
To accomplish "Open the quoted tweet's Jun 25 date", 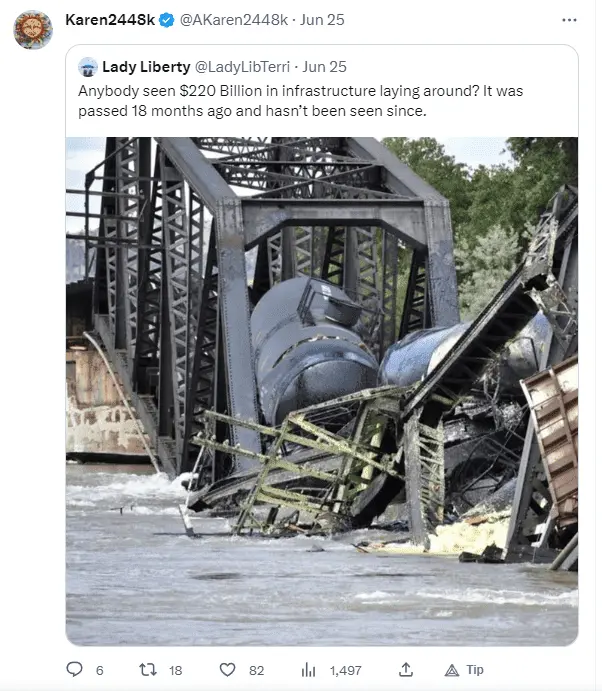I will (324, 67).
